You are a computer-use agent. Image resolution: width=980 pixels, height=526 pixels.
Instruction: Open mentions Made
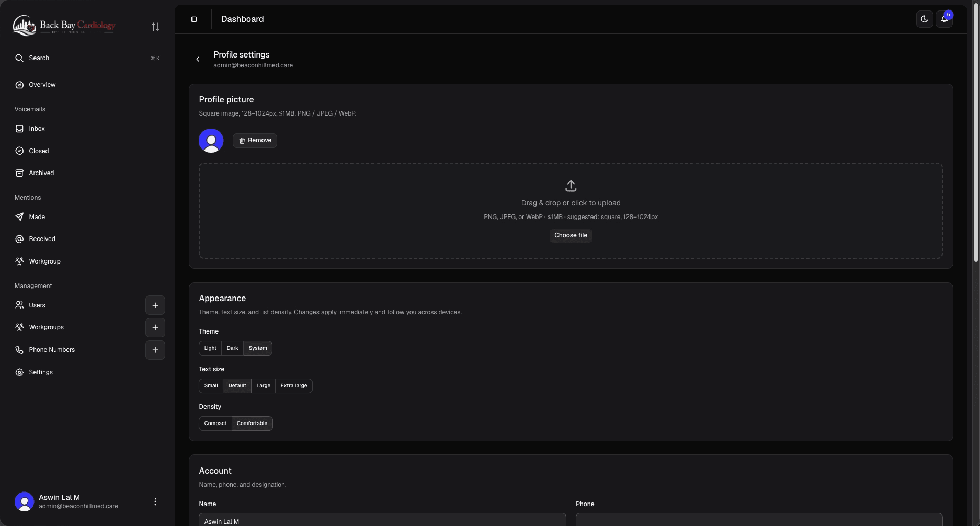tap(87, 217)
